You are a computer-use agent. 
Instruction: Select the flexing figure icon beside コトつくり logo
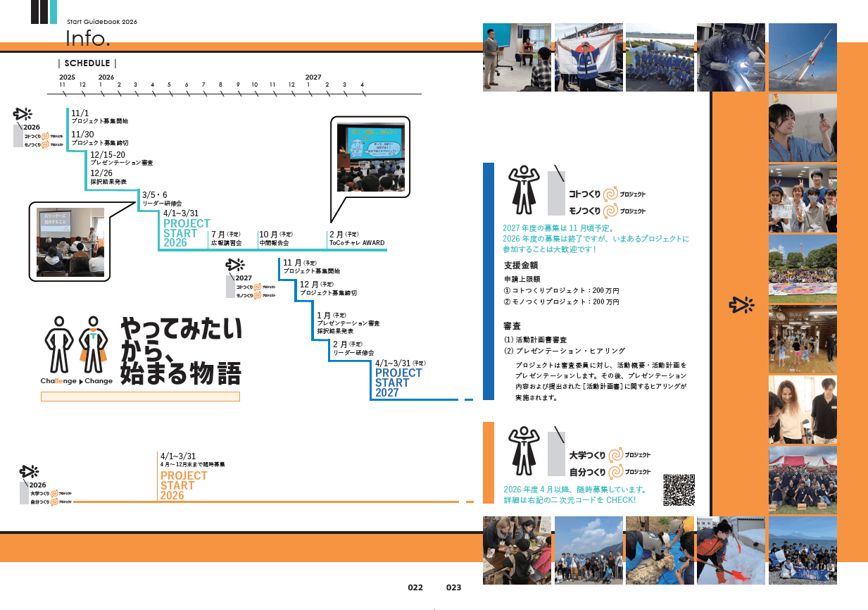tap(522, 192)
